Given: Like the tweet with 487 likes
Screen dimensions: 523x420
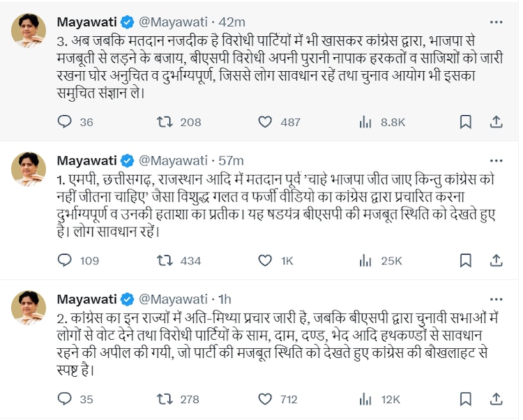Looking at the screenshot, I should point(265,122).
